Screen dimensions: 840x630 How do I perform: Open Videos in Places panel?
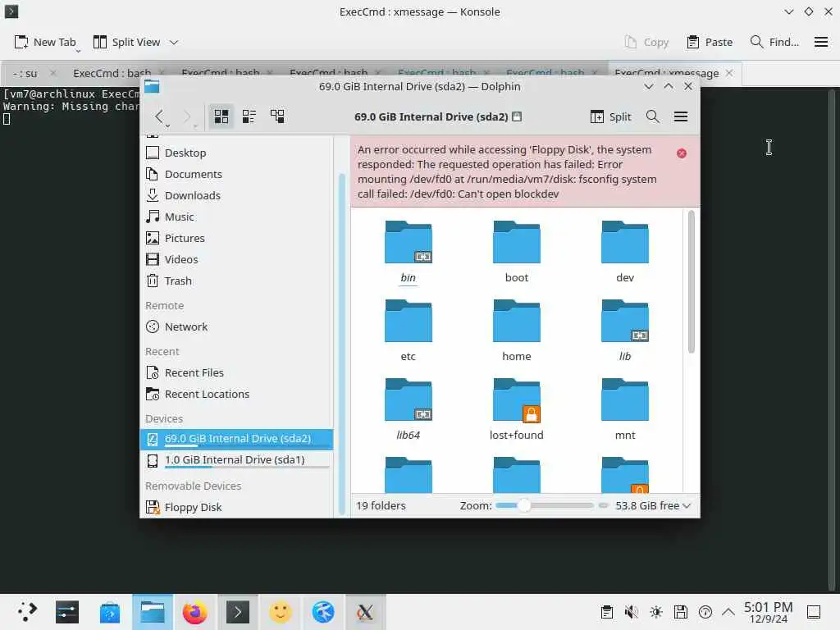237,259
